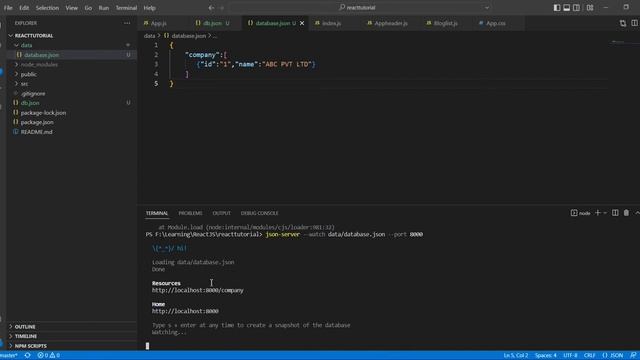Click the reacttutorial command search box
Viewport: 640px width, 360px height.
361,7
